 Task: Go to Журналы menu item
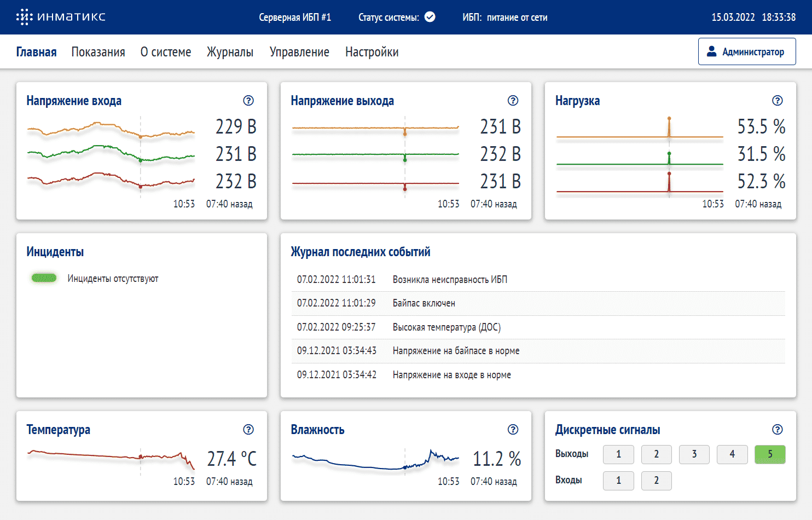click(x=230, y=52)
